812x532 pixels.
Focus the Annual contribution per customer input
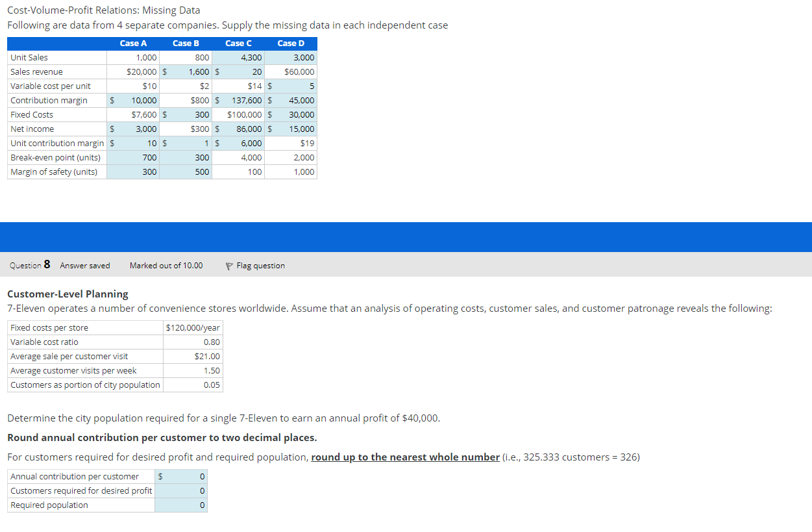[x=185, y=476]
